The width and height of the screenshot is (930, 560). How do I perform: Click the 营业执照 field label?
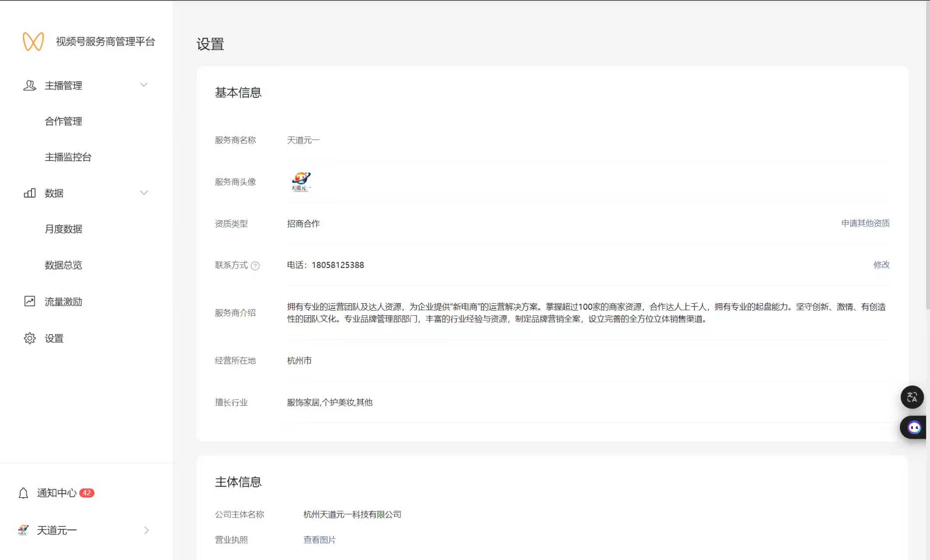tap(231, 540)
